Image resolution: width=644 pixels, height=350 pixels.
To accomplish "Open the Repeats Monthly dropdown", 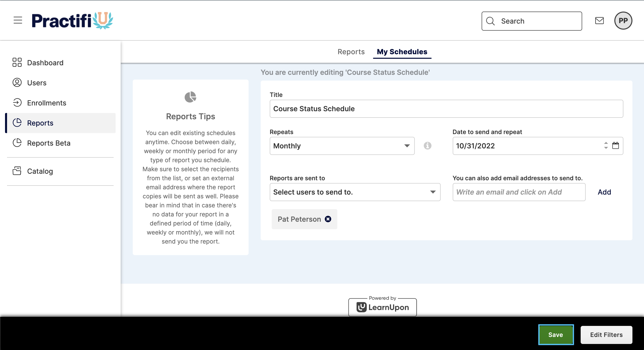I will click(342, 146).
